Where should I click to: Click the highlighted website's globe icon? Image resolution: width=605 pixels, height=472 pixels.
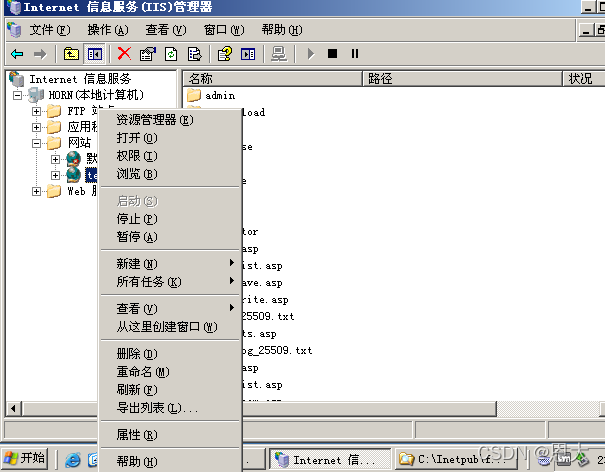click(73, 175)
